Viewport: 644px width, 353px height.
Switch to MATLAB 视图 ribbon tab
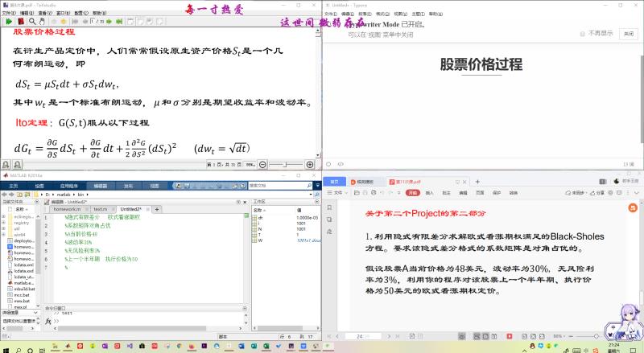coord(155,186)
